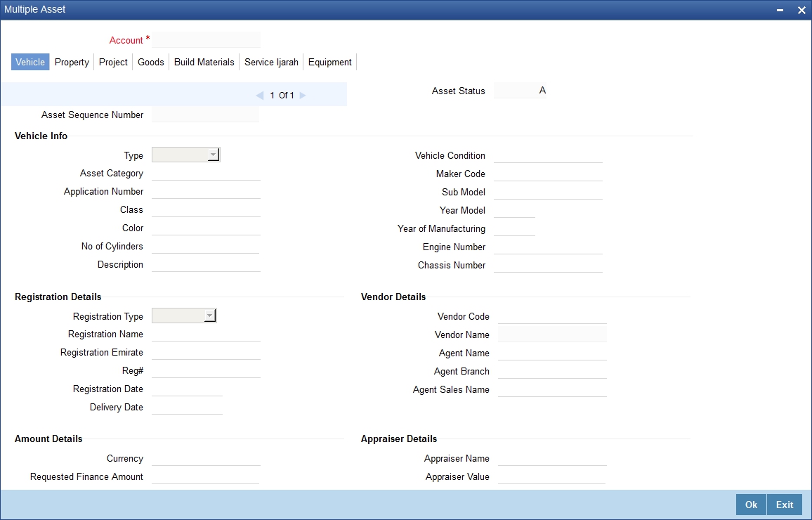Screen dimensions: 812x520
Task: Click the Delivery Date field
Action: point(187,407)
